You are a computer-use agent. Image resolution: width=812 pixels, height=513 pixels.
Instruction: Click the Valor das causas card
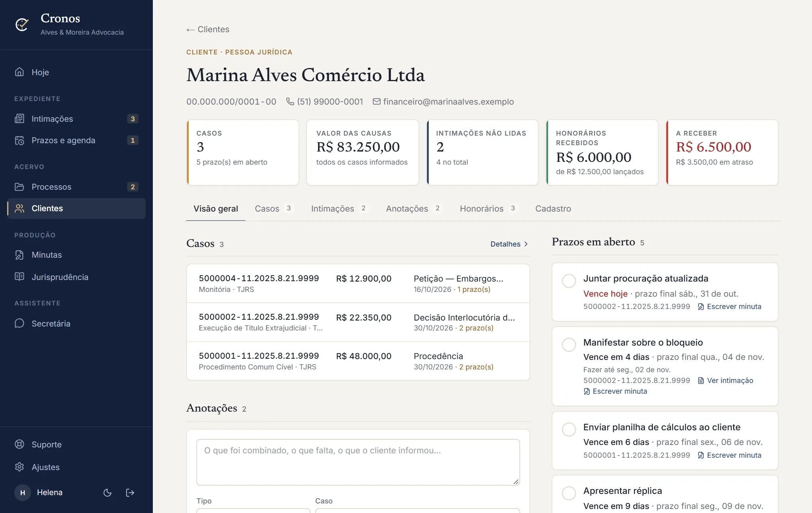[363, 152]
